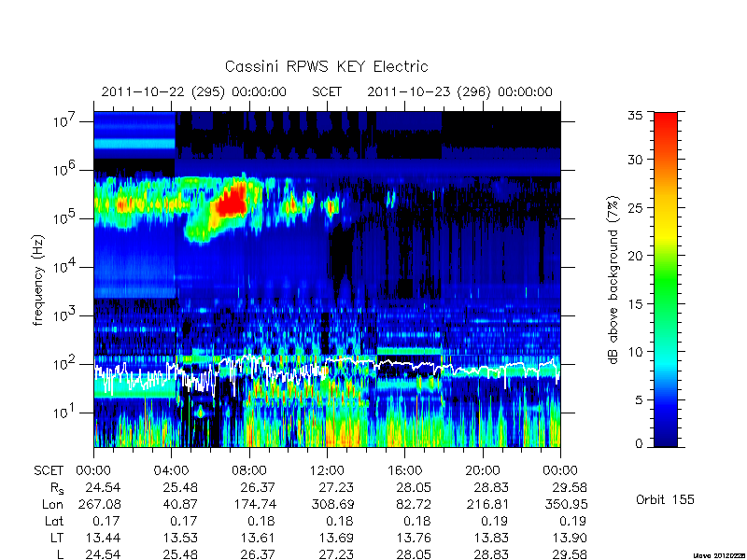Click the 20 value on the color scale
Screen dimensions: 747x560
point(635,255)
